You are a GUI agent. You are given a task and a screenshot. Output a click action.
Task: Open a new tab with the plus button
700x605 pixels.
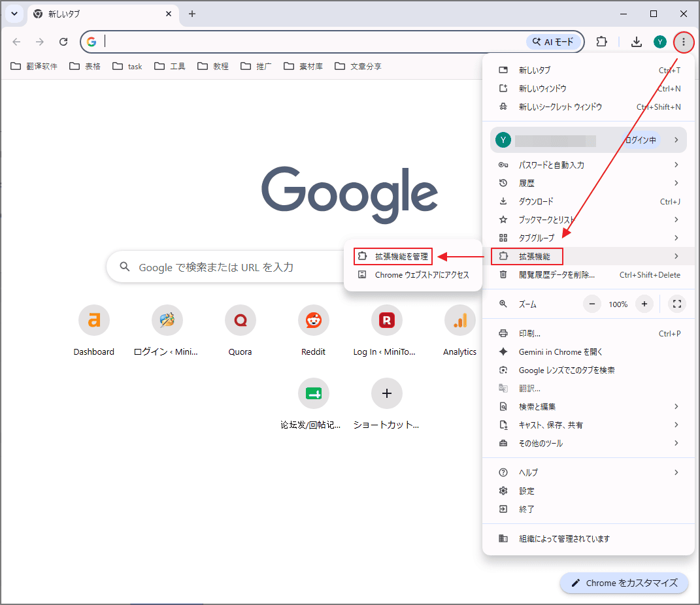[192, 14]
